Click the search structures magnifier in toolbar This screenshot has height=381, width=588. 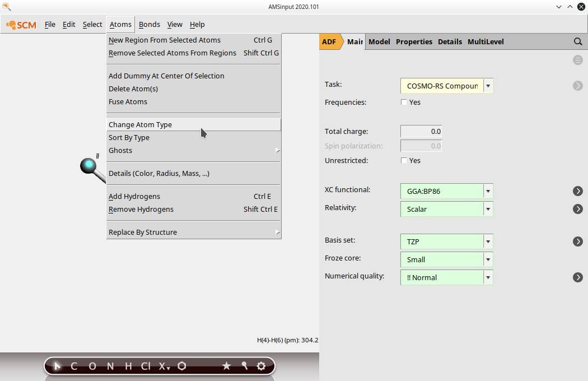click(245, 366)
